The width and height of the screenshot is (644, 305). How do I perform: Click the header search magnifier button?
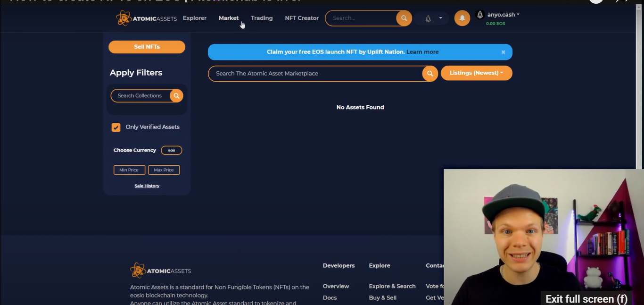[404, 18]
